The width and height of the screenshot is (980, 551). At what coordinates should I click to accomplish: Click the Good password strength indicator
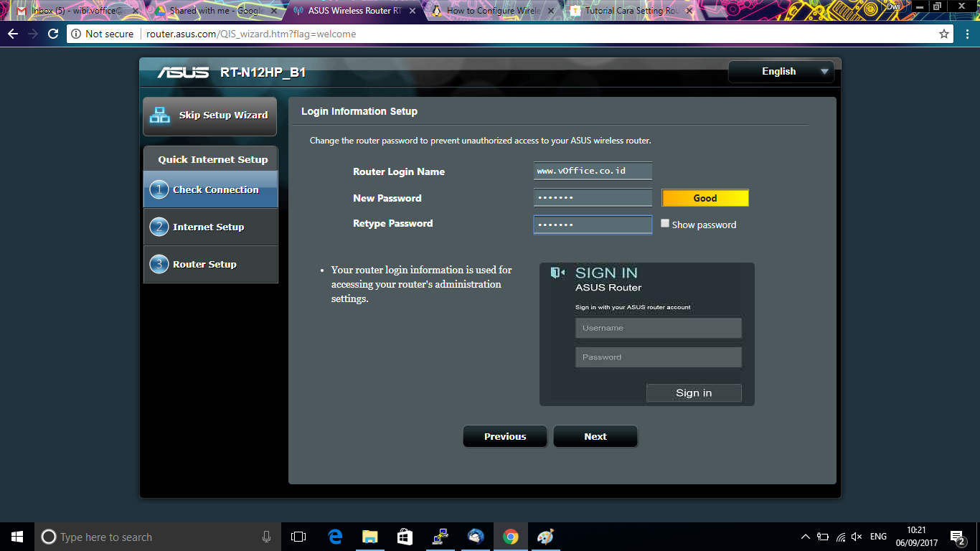click(x=705, y=197)
